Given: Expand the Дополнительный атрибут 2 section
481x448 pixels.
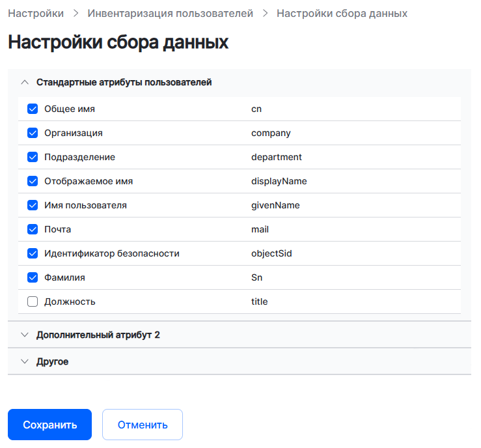Looking at the screenshot, I should click(x=25, y=335).
